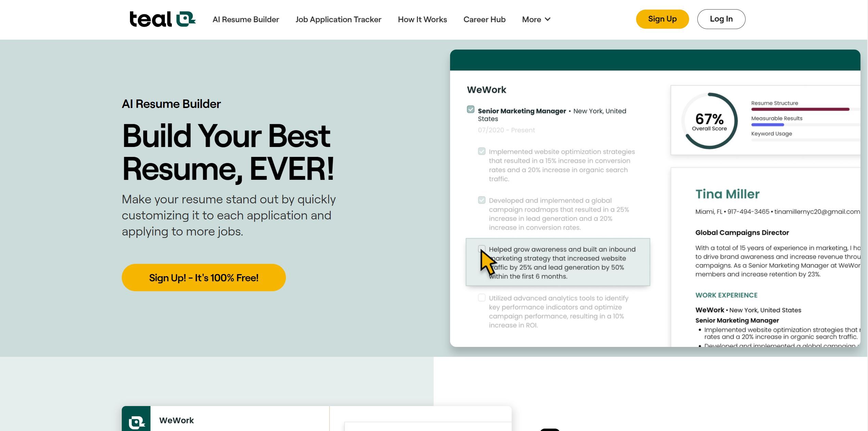This screenshot has width=868, height=431.
Task: Expand the How It Works section
Action: (422, 19)
